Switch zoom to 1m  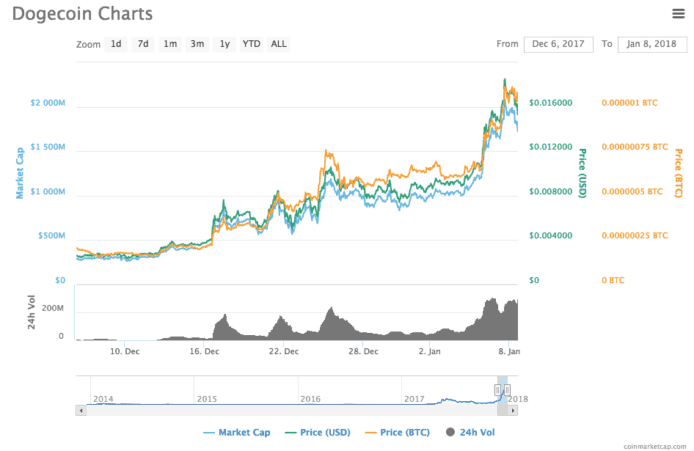[x=171, y=44]
